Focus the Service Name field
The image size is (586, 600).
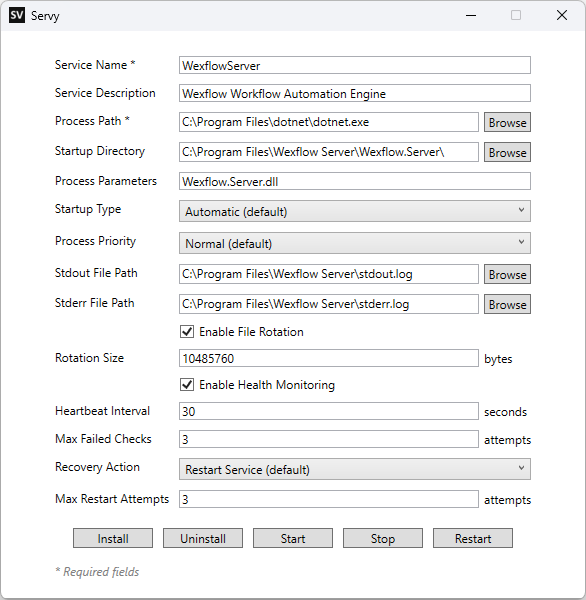[354, 65]
